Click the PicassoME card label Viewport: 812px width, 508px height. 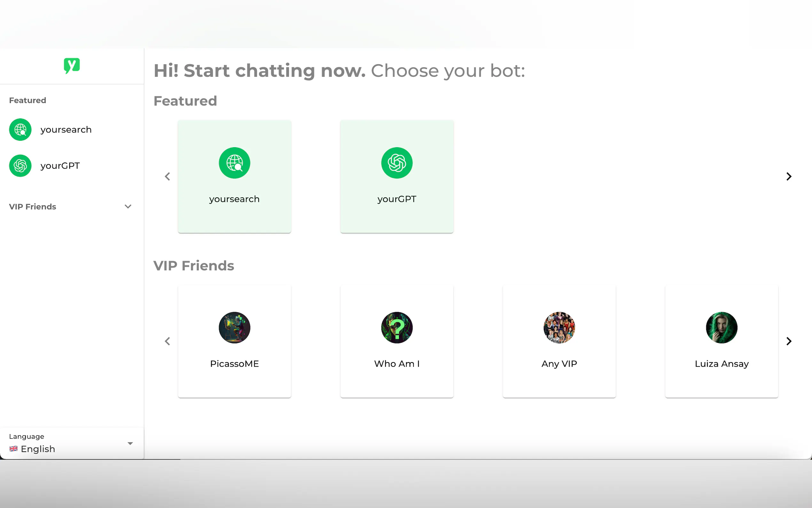click(x=234, y=364)
